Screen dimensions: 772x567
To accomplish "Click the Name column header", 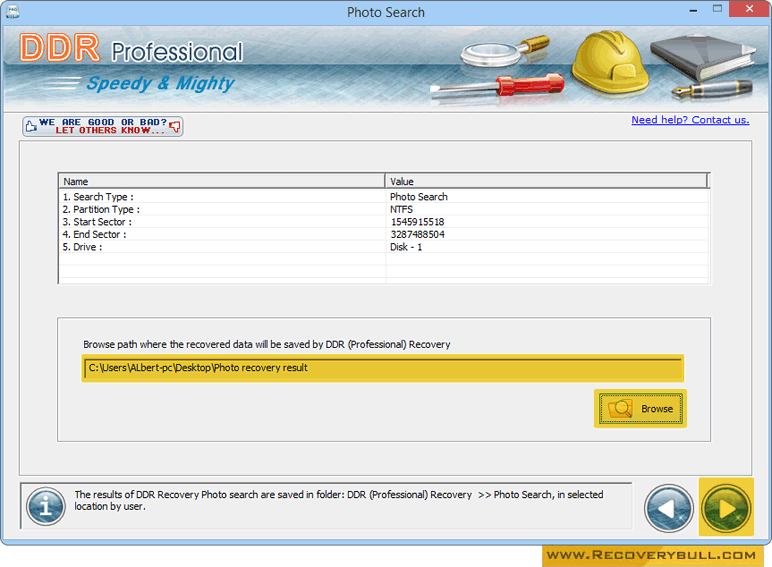I will coord(222,181).
